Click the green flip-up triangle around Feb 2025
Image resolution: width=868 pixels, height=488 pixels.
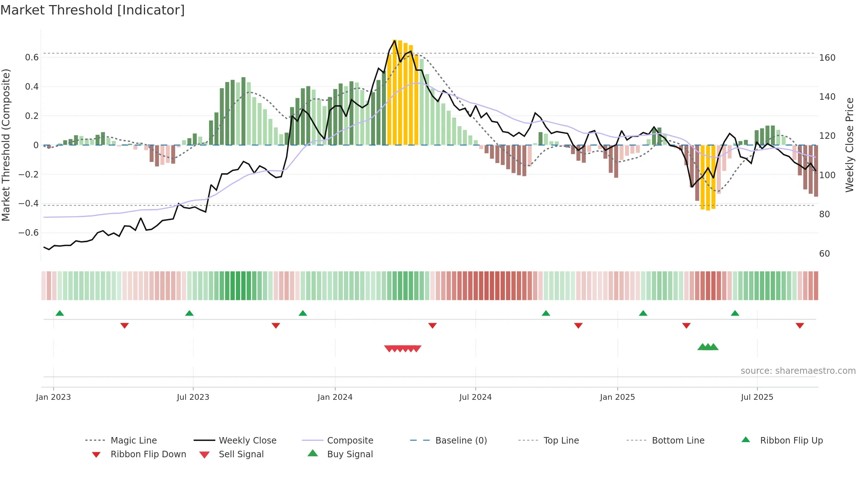coord(643,313)
